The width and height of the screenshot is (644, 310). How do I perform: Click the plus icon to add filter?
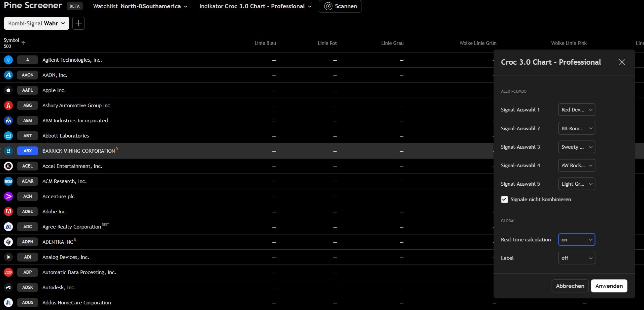pos(79,23)
